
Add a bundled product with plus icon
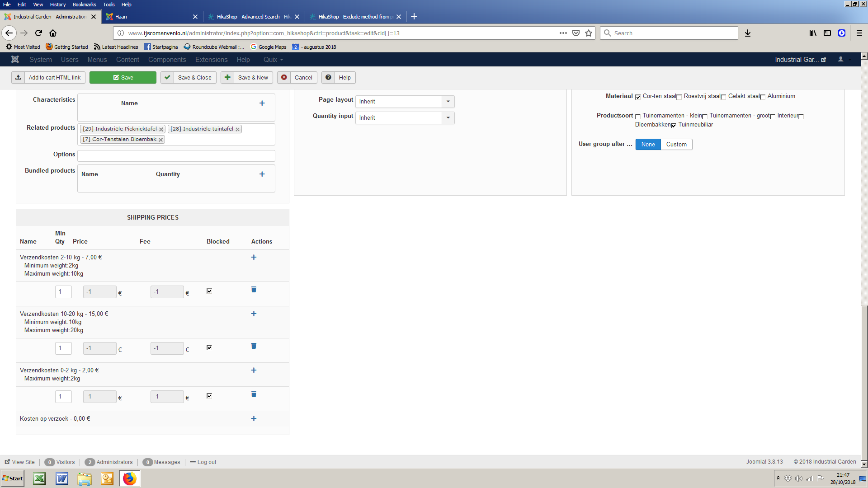(x=262, y=174)
